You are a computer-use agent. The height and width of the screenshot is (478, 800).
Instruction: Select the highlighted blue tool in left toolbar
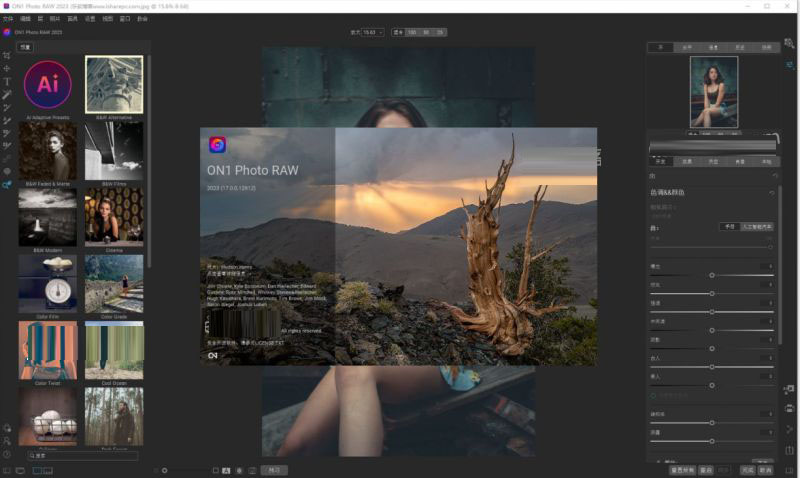[7, 185]
